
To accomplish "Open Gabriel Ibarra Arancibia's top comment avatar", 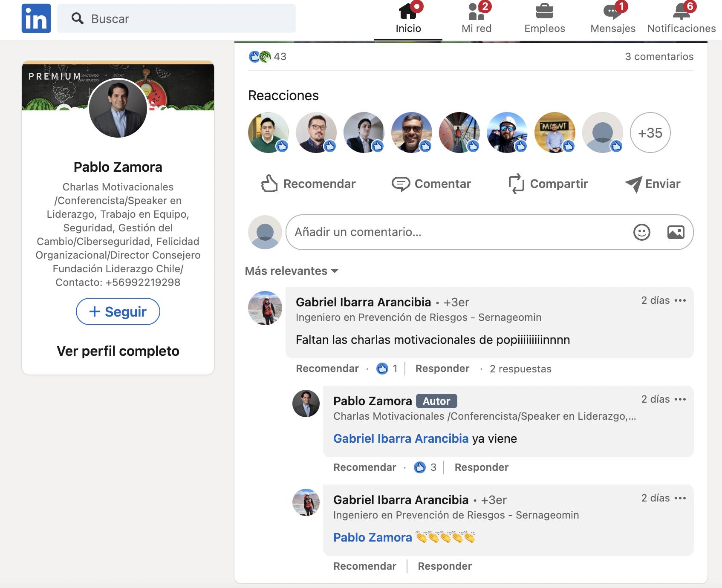I will (x=265, y=308).
